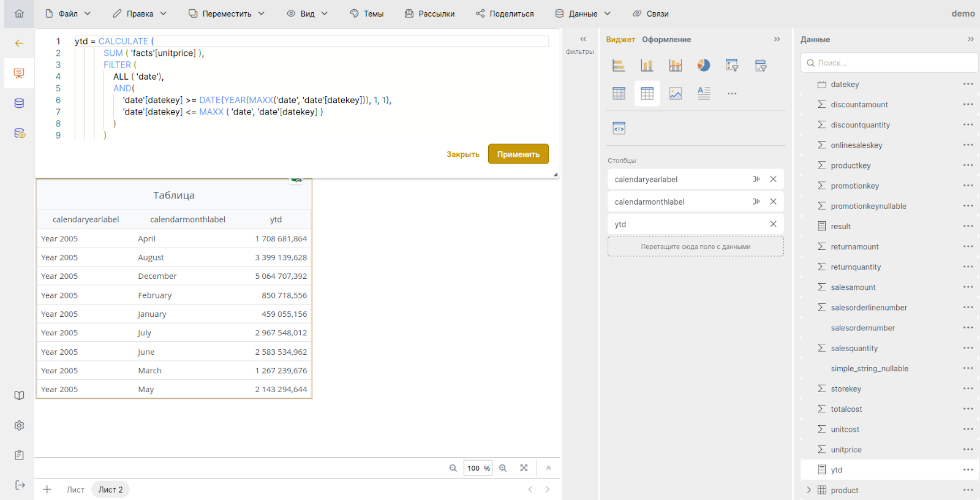Open the settings gear icon
Screen dimensions: 980x500
point(19,425)
